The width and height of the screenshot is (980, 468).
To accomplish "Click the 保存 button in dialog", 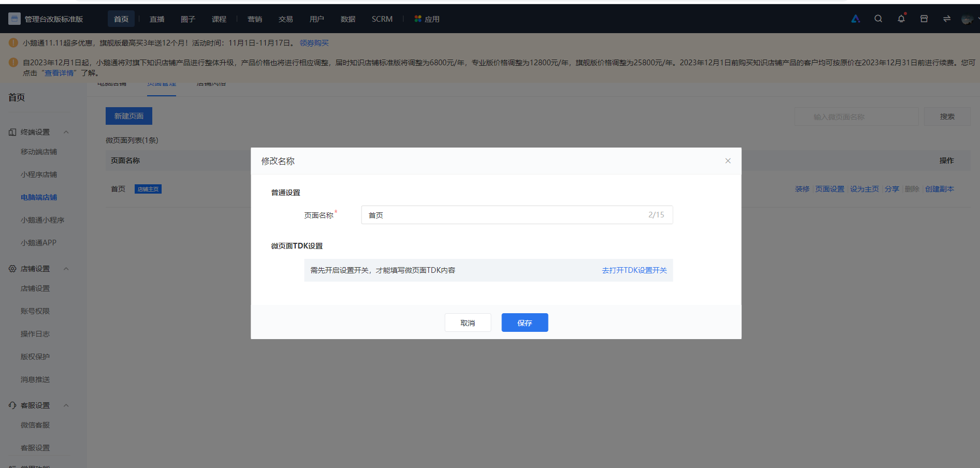I will tap(525, 323).
